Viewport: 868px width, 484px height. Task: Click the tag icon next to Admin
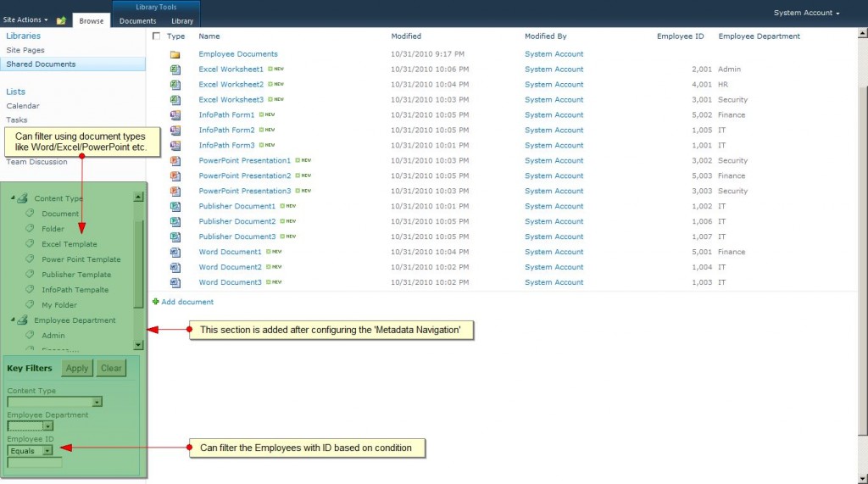pos(30,335)
